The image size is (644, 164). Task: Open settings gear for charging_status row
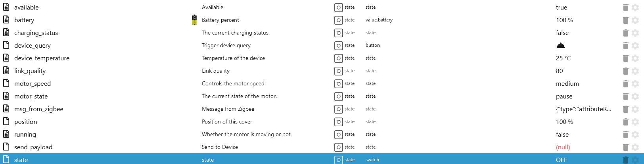(635, 33)
